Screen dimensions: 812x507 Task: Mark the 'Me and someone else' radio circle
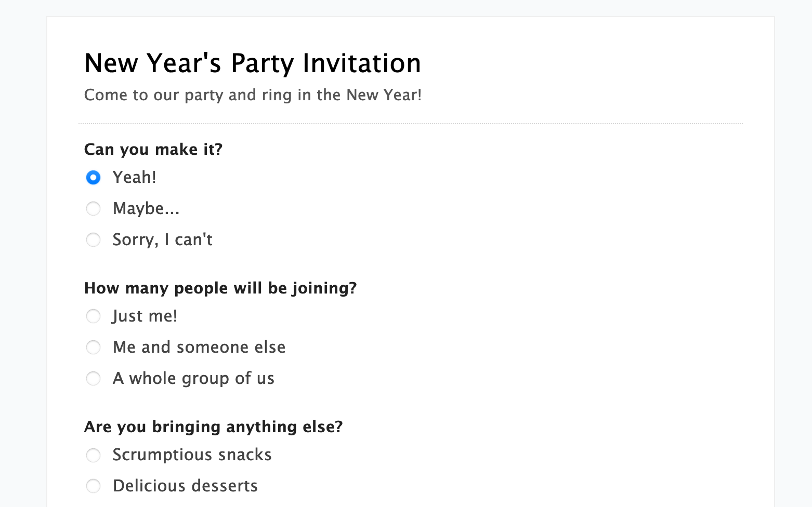tap(93, 348)
